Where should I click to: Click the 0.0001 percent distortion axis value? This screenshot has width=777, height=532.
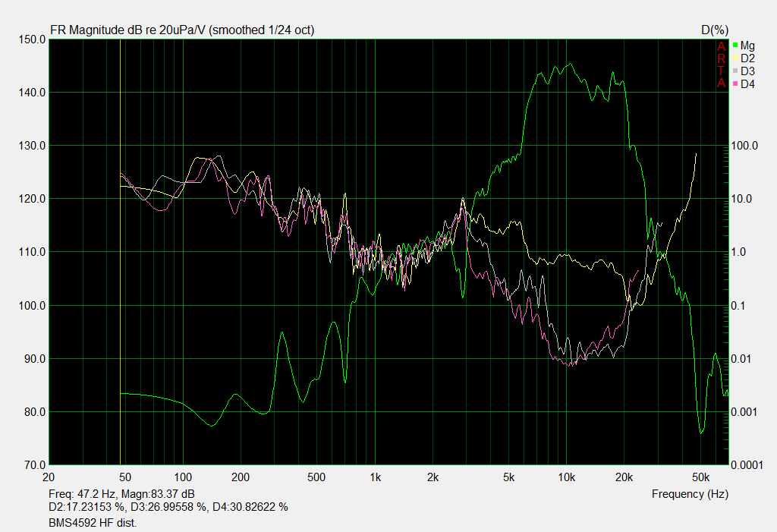747,465
